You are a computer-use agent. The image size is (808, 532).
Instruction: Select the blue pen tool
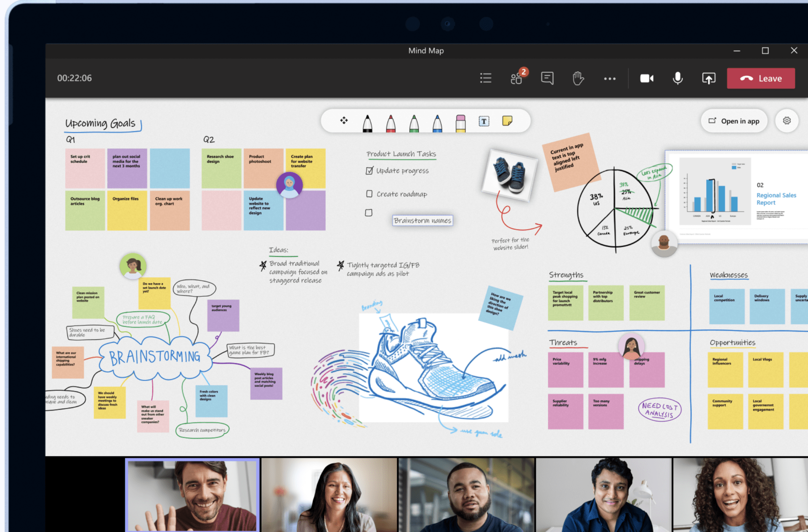[437, 122]
